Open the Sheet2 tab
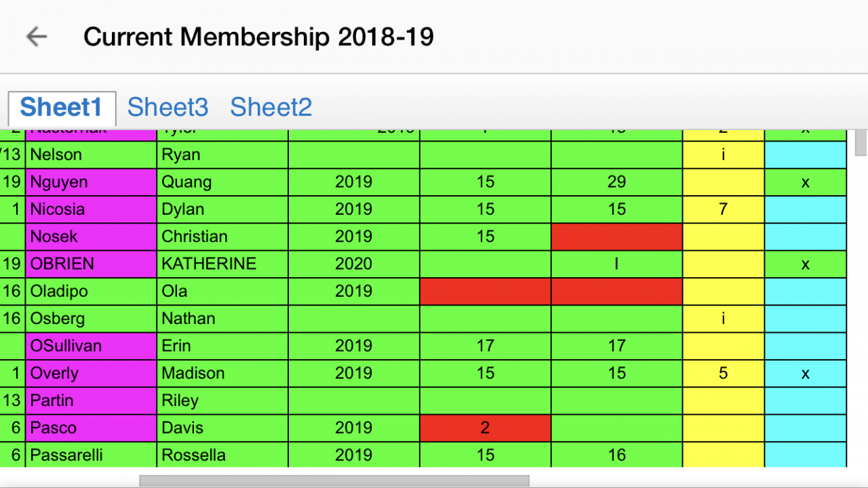868x488 pixels. point(271,108)
